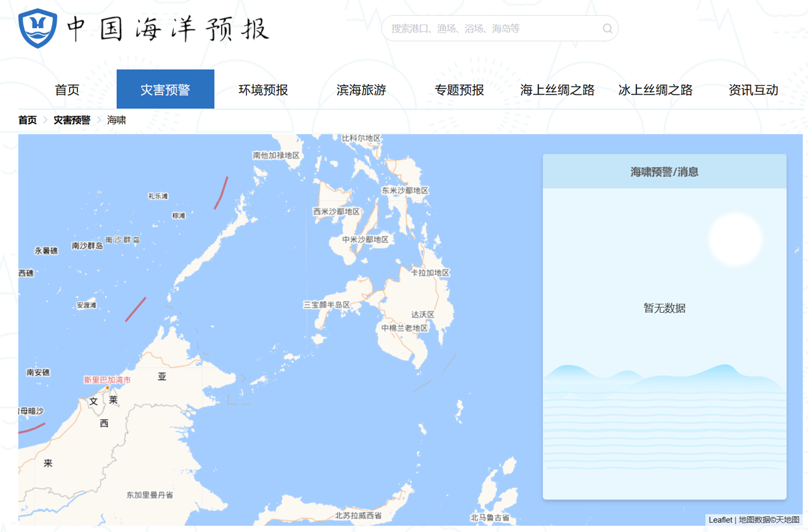Click the 中国海洋预报 site title
The image size is (808, 532).
pos(168,29)
